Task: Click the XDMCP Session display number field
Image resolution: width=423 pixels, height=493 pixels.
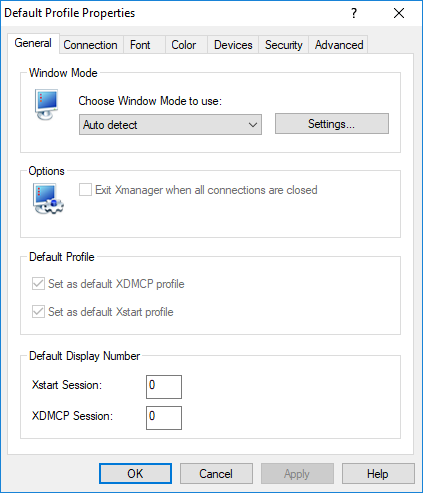Action: [164, 418]
